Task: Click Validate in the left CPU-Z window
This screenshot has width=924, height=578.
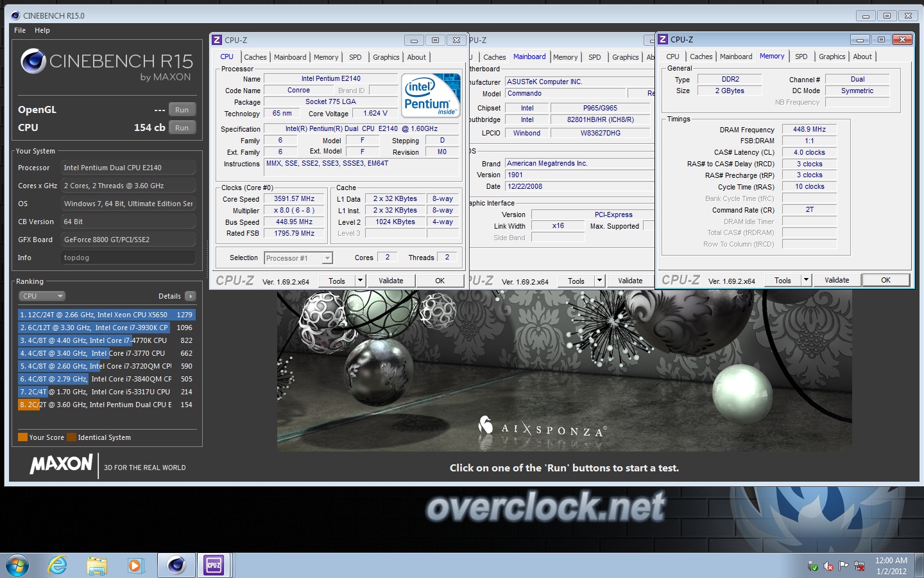Action: coord(391,281)
